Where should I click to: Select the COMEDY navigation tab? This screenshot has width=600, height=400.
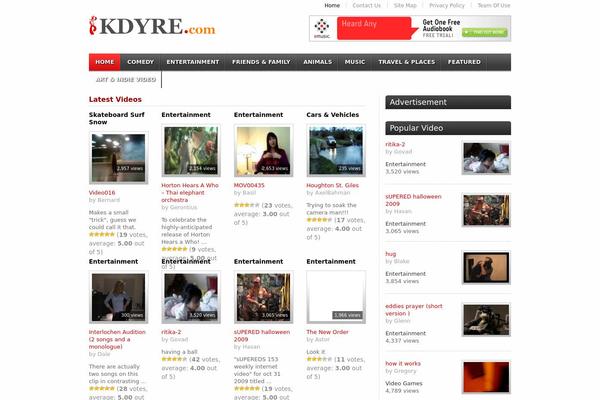(140, 62)
